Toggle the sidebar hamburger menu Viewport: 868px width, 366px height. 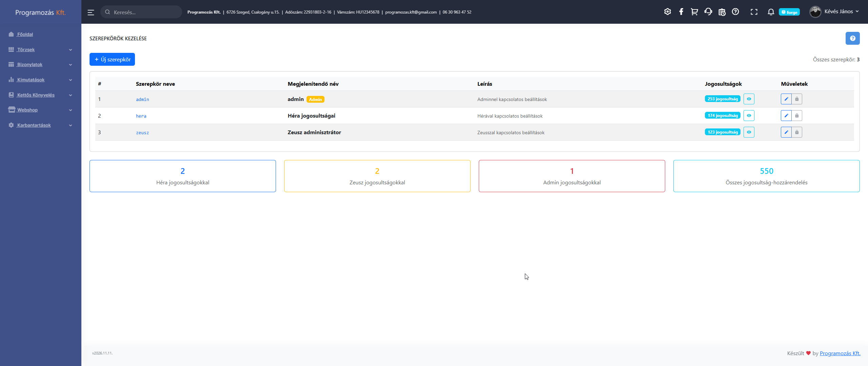point(91,13)
